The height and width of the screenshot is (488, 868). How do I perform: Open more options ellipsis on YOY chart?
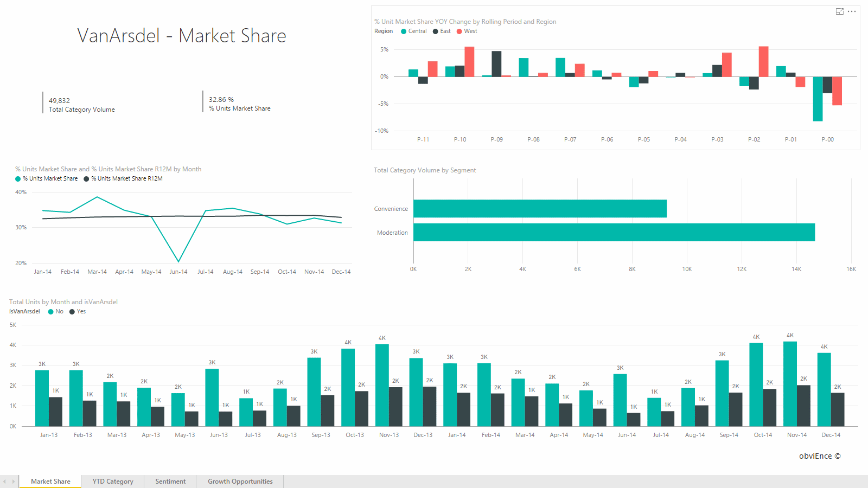(x=852, y=11)
